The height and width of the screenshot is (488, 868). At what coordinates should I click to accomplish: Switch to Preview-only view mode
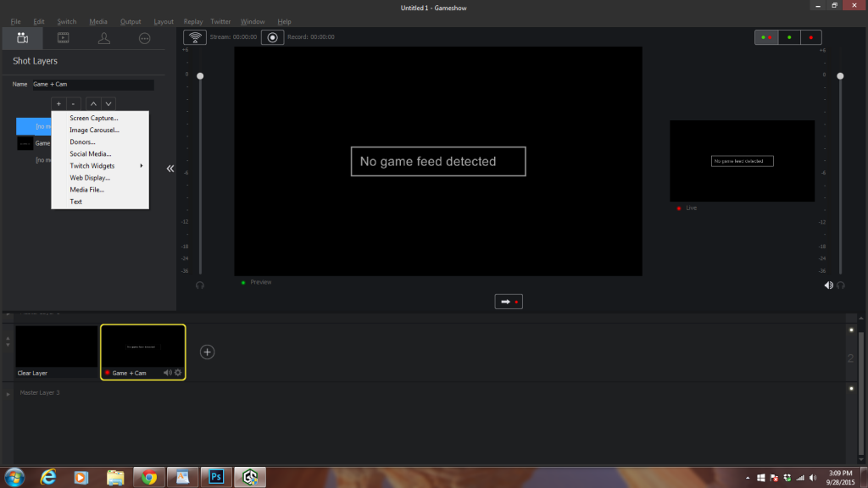point(788,36)
